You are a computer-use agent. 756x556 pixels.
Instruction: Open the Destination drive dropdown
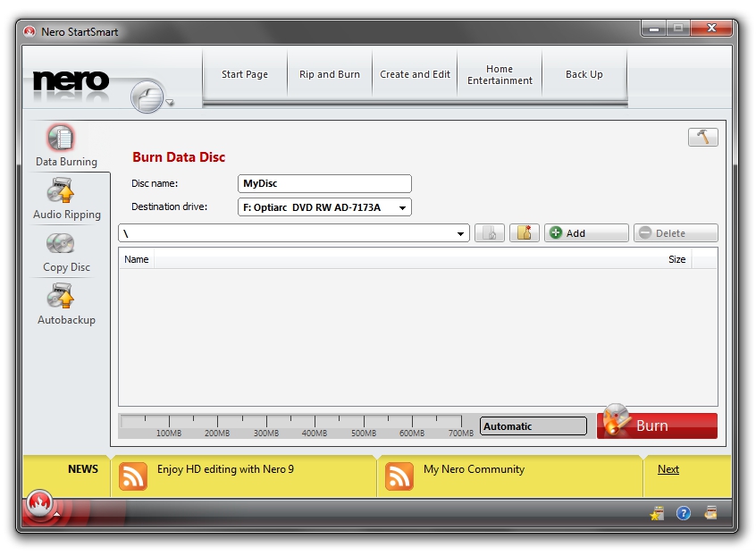[324, 207]
